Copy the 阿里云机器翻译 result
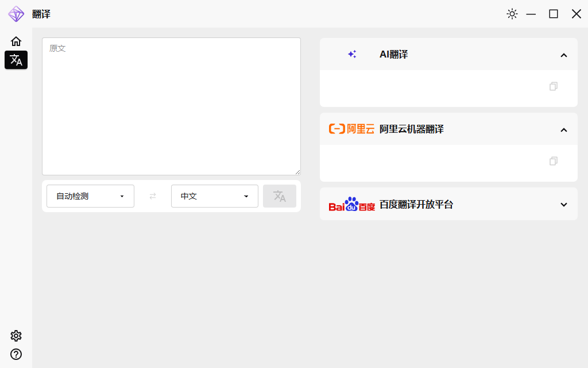Screen dimensions: 588x368 click(554, 161)
